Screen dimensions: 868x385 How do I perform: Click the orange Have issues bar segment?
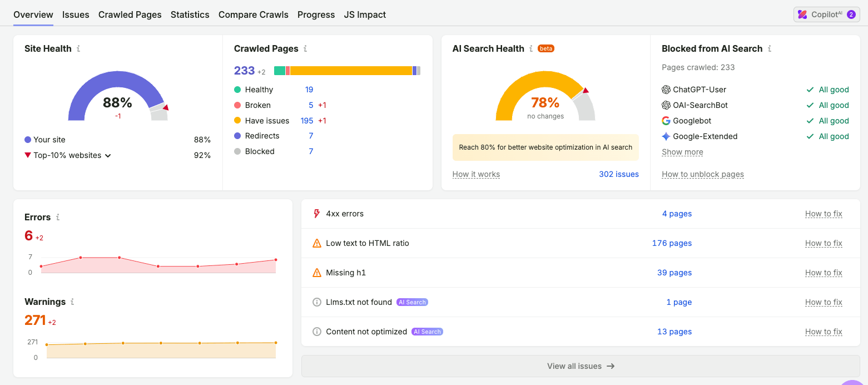tap(351, 71)
